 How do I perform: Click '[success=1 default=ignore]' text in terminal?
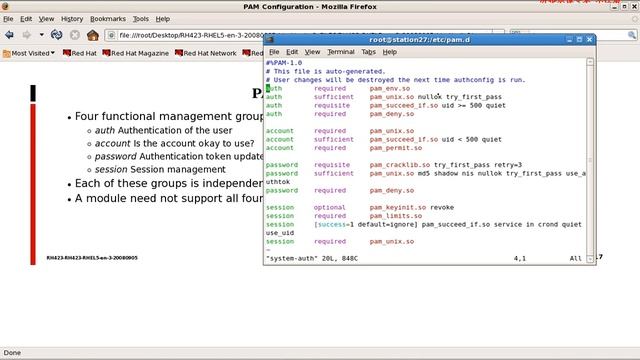pos(366,224)
